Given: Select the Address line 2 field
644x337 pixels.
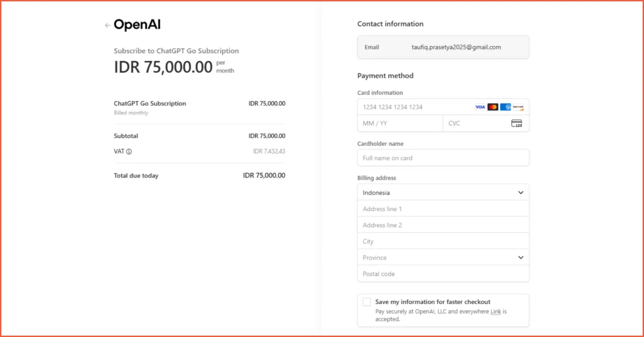Looking at the screenshot, I should pos(443,225).
